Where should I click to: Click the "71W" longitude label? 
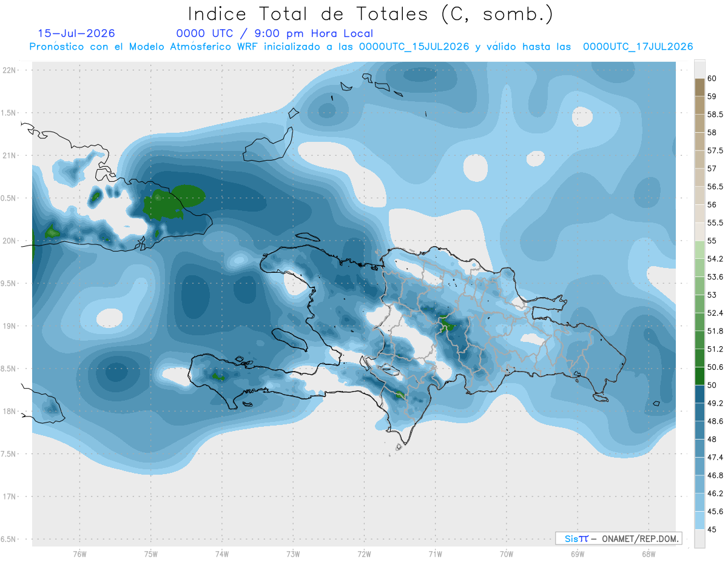click(435, 554)
